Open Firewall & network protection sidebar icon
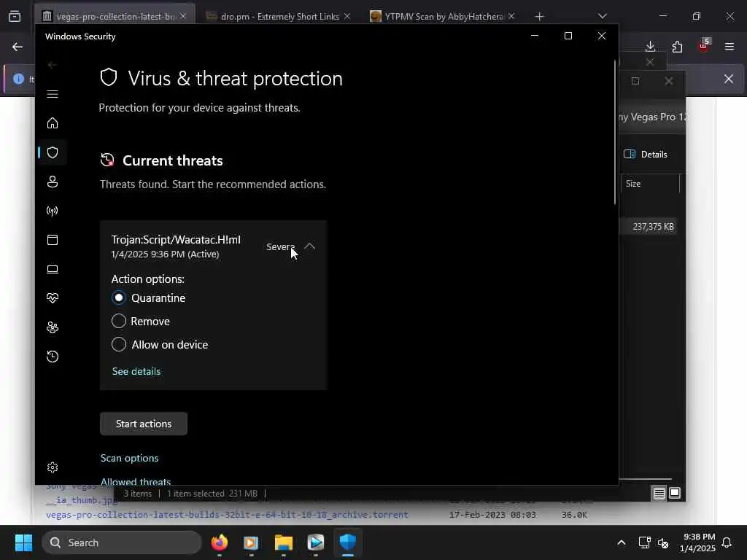Viewport: 747px width, 560px height. 53,211
